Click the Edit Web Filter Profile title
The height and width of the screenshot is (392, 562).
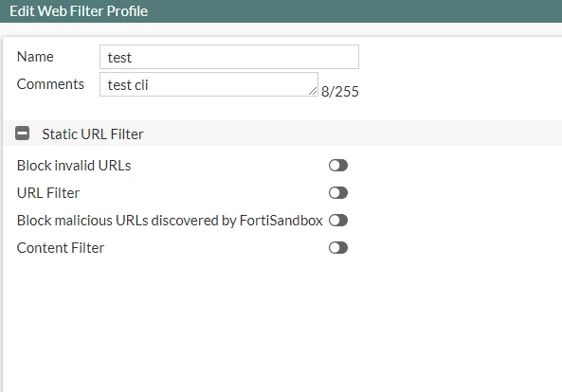79,11
